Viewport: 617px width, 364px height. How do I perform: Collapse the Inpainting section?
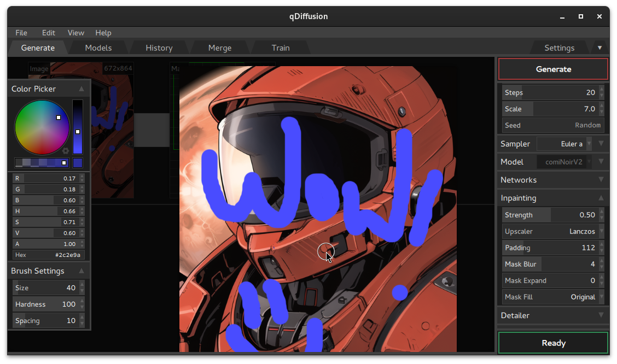[601, 198]
